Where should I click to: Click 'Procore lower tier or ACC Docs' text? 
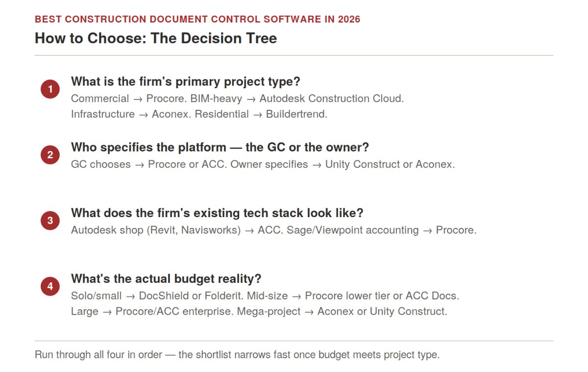tap(381, 296)
